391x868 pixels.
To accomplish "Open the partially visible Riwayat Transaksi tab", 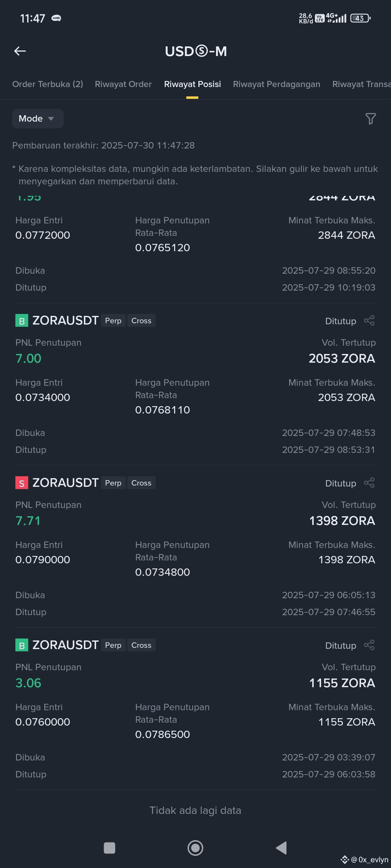I will [x=361, y=84].
